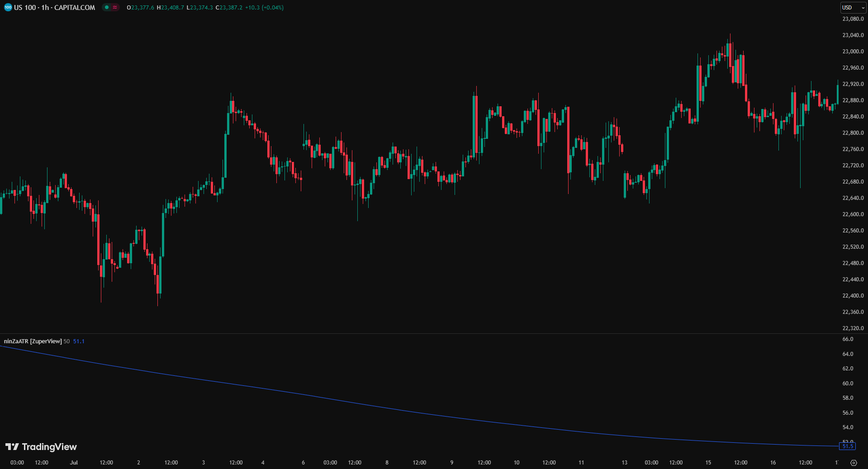The height and width of the screenshot is (469, 868).
Task: Click the green market open status dot
Action: tap(107, 7)
